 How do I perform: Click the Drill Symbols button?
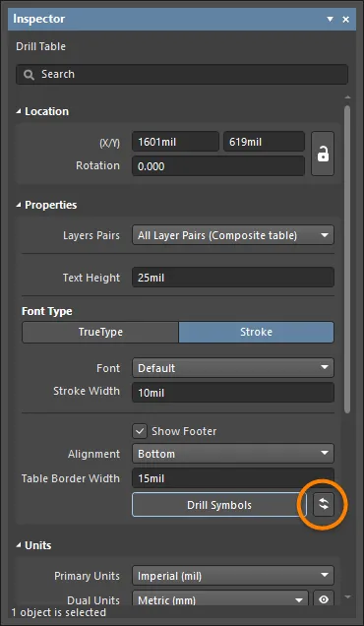(219, 505)
